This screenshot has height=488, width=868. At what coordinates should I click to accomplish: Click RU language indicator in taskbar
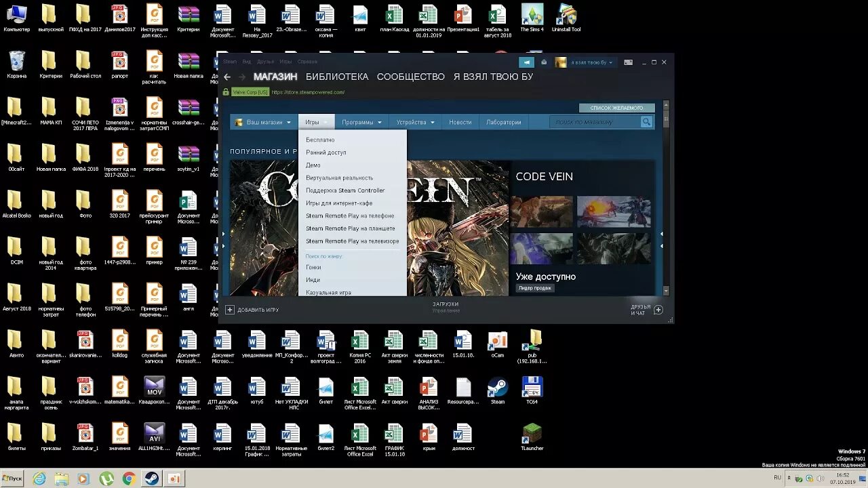[777, 478]
